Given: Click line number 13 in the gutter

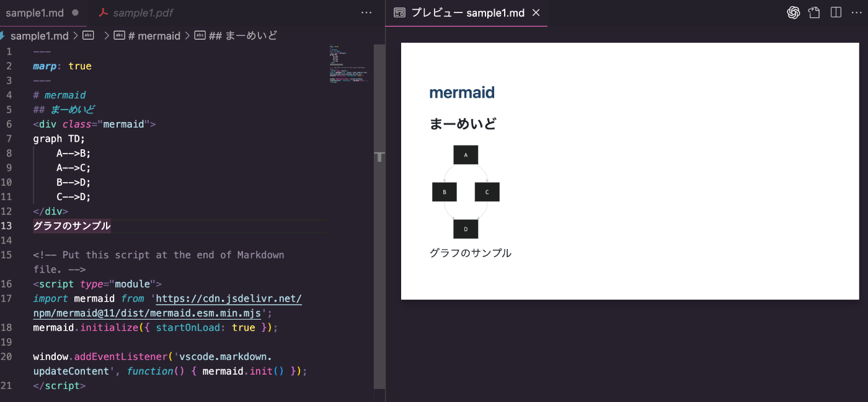Looking at the screenshot, I should (6, 226).
